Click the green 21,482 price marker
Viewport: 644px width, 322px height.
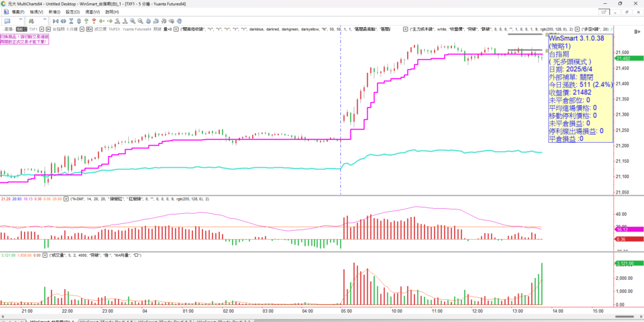pos(628,58)
